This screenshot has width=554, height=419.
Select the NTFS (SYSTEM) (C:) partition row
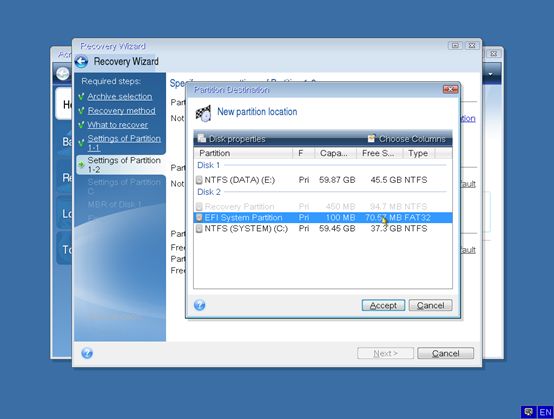click(x=323, y=229)
